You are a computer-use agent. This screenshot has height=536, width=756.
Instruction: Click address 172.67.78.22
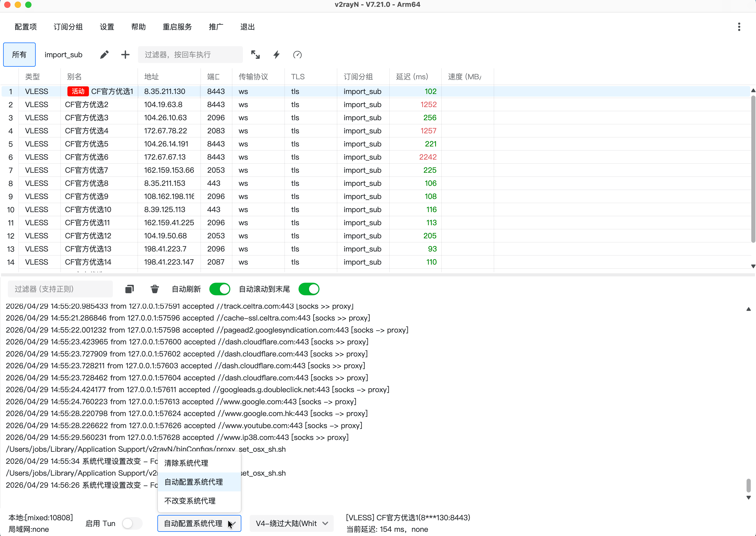coord(166,131)
